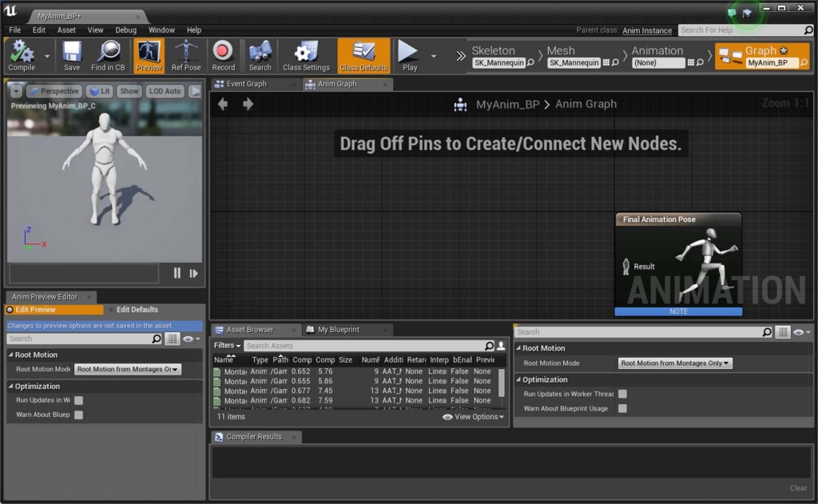The width and height of the screenshot is (818, 504).
Task: Toggle the Preview toolbar button
Action: point(149,56)
